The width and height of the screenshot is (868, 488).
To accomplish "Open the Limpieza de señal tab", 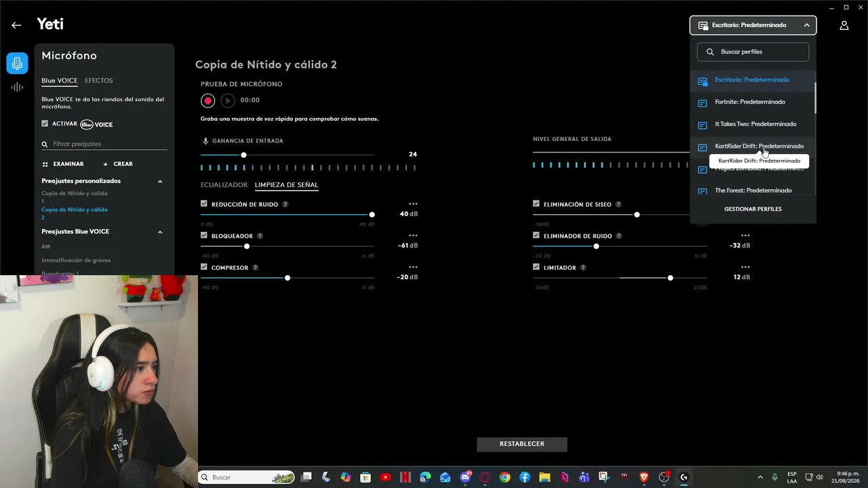I will pos(286,185).
